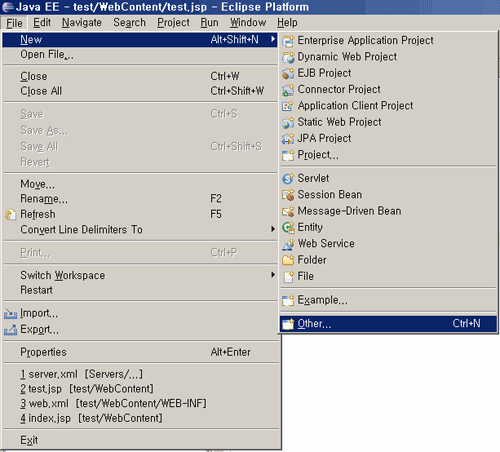Expand the Switch Workspace submenu arrow

click(273, 275)
